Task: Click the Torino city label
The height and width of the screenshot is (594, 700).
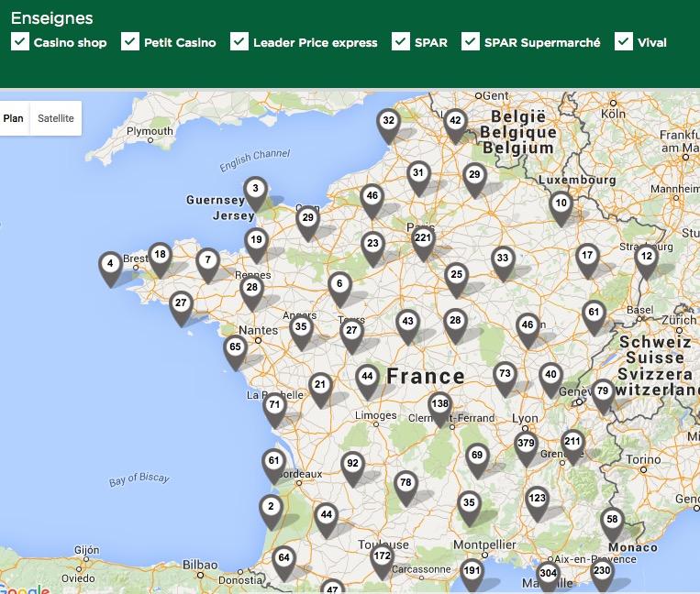Action: pos(643,459)
